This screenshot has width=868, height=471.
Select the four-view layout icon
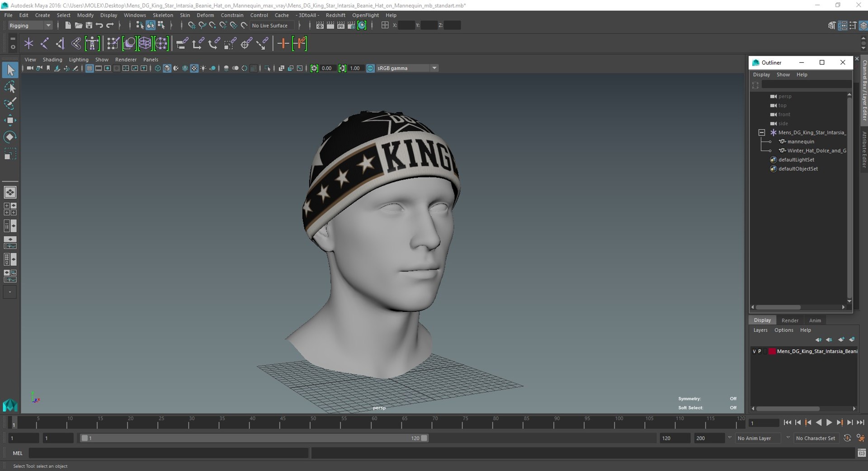tap(10, 209)
